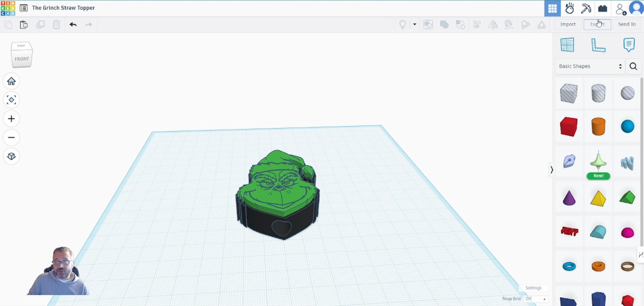Screen dimensions: 644x306
Task: Click the Import button
Action: click(568, 24)
